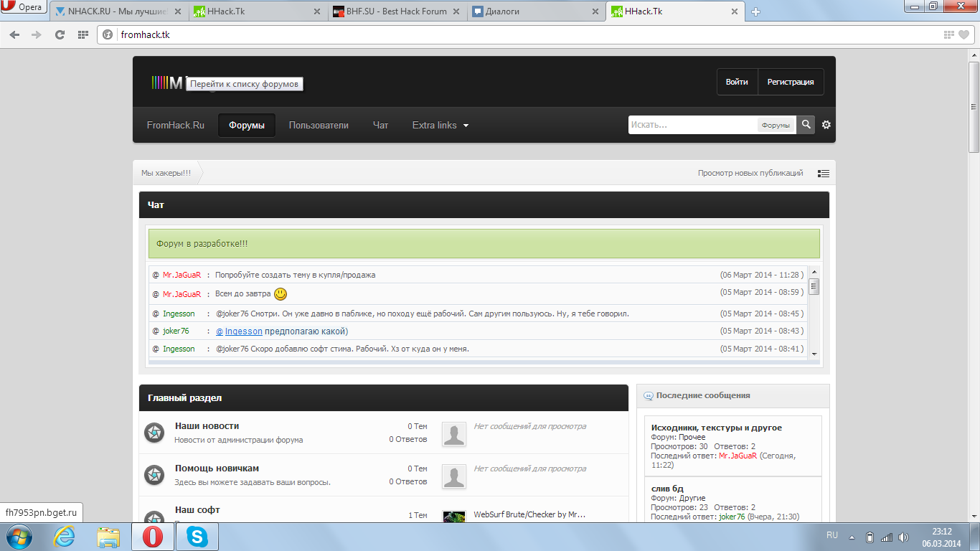Click the forum status icon for Наш софт
980x551 pixels.
[x=154, y=517]
